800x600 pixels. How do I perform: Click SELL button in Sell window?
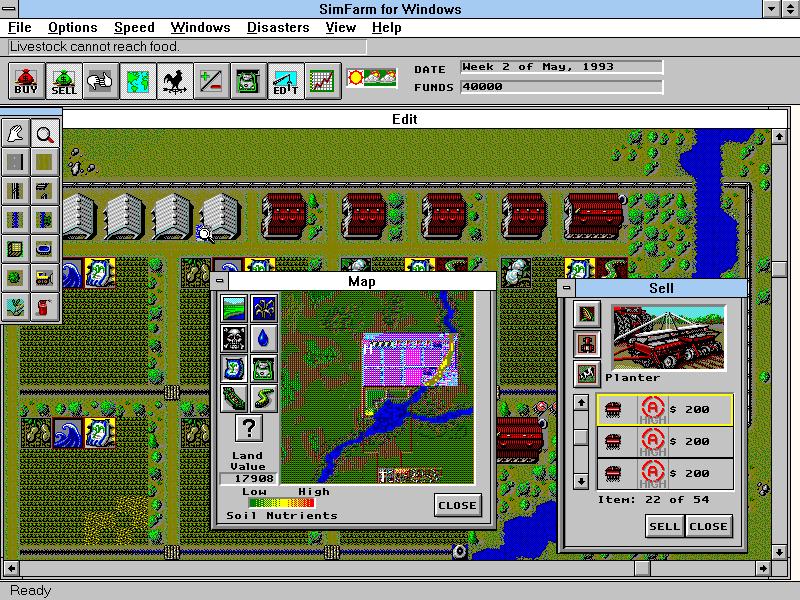[x=664, y=527]
